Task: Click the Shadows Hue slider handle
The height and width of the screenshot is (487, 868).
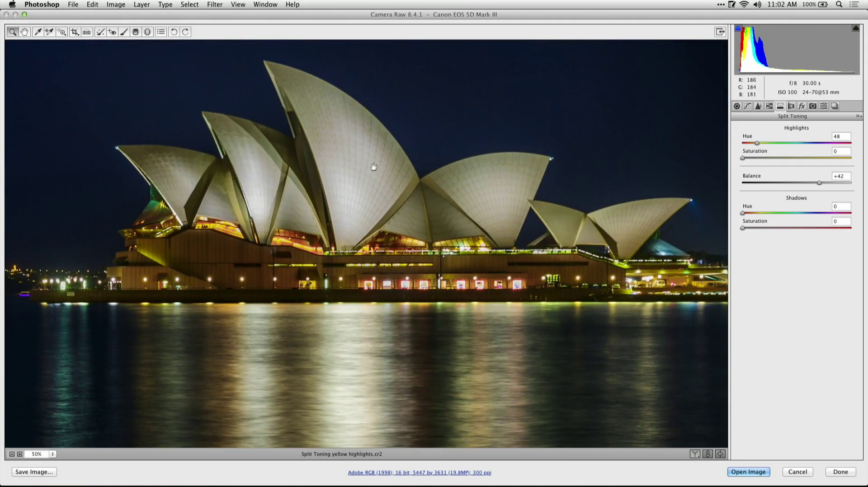Action: point(742,213)
